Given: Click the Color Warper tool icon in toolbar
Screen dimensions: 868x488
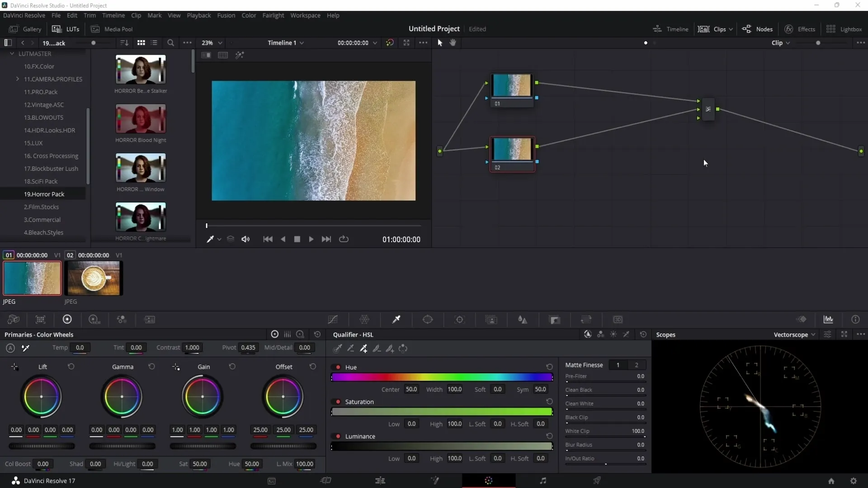Looking at the screenshot, I should [x=365, y=319].
